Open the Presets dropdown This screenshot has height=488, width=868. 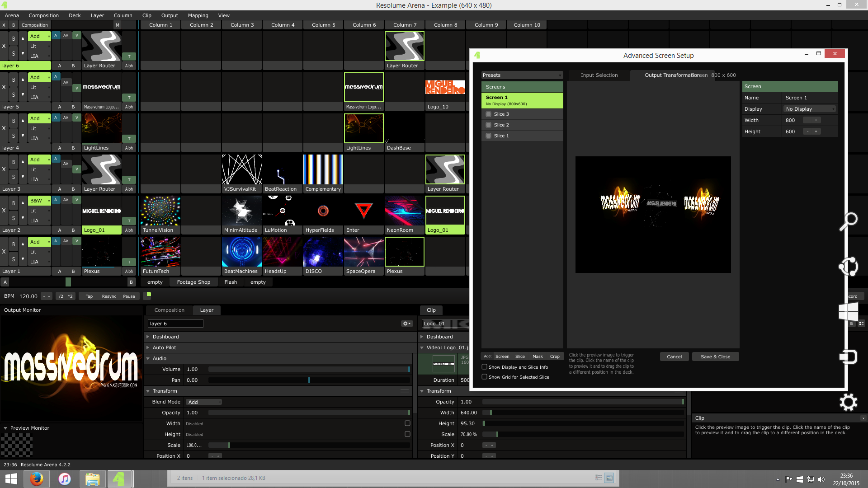pos(522,75)
